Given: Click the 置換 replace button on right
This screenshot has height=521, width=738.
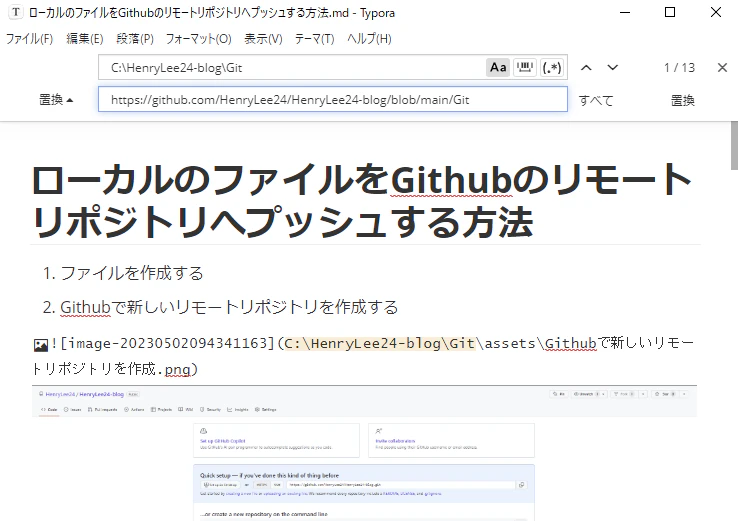Looking at the screenshot, I should [x=682, y=100].
